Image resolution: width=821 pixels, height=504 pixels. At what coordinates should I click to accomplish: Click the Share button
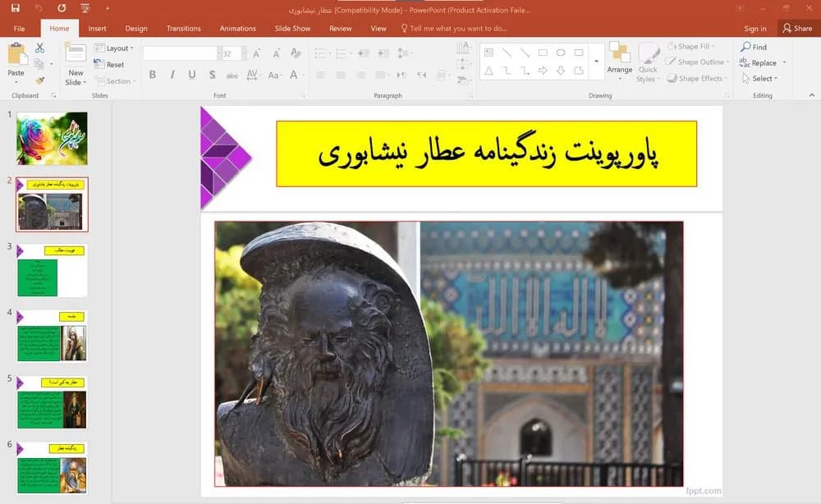click(797, 28)
